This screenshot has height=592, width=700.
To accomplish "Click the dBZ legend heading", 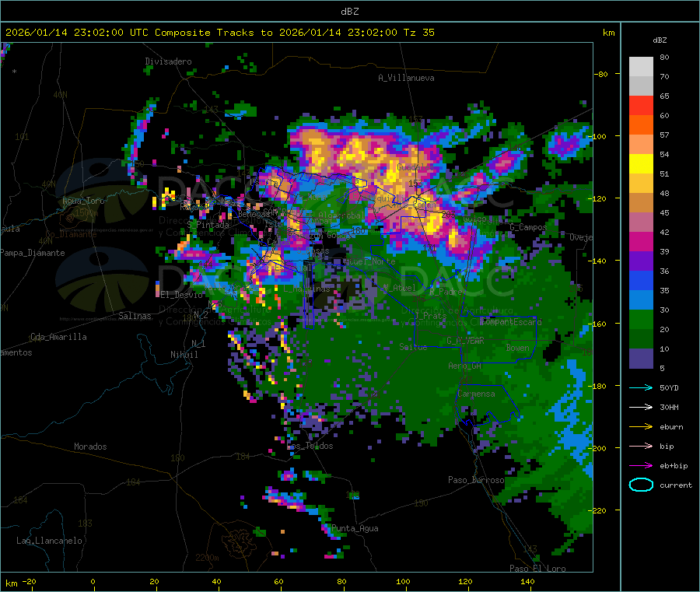I will (660, 40).
